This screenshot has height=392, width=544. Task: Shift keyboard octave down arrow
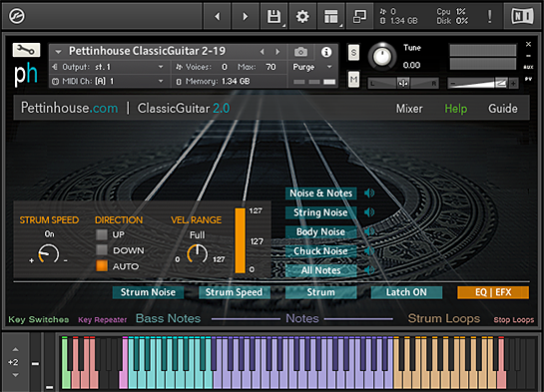point(16,375)
